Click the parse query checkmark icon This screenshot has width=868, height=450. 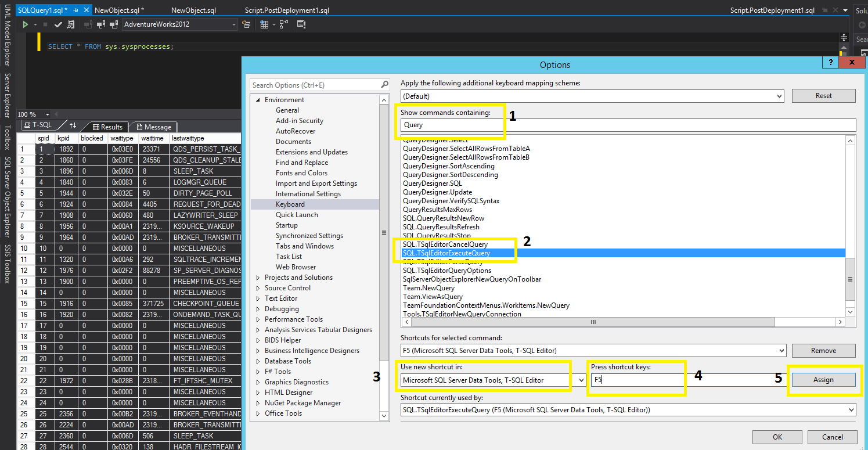click(x=58, y=24)
